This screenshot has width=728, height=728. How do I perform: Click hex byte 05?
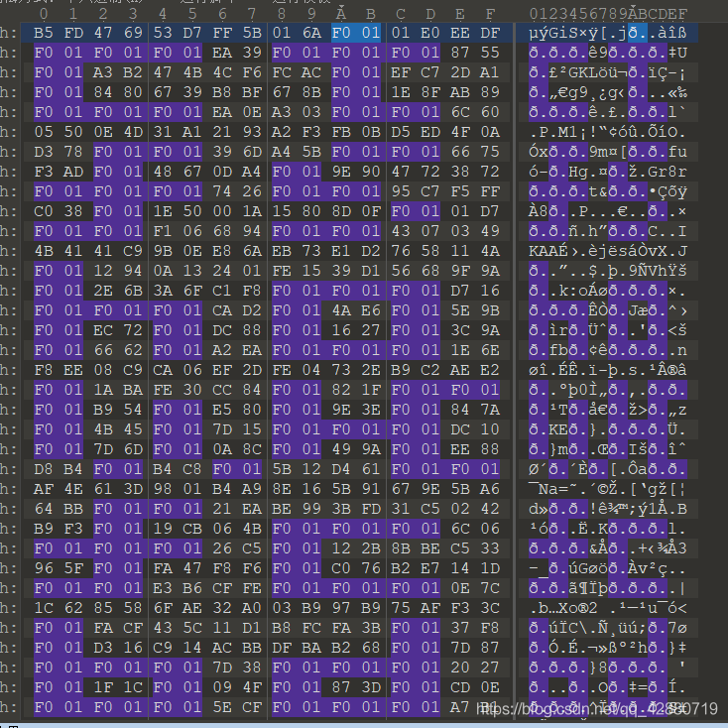pos(44,132)
